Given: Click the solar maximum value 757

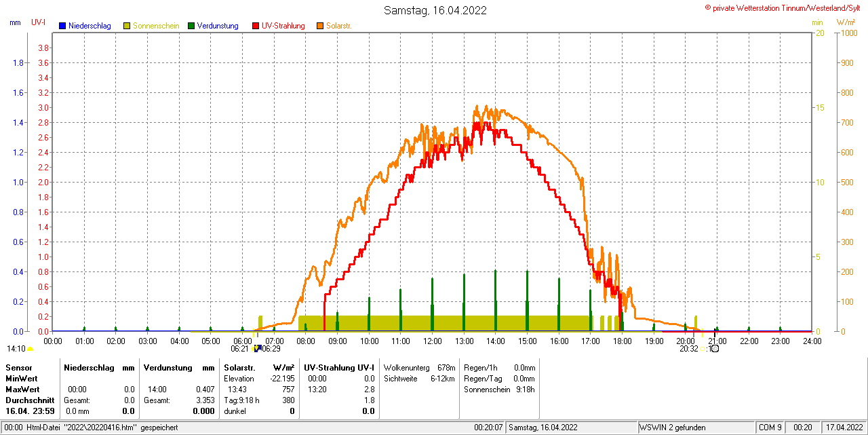Looking at the screenshot, I should coord(288,390).
